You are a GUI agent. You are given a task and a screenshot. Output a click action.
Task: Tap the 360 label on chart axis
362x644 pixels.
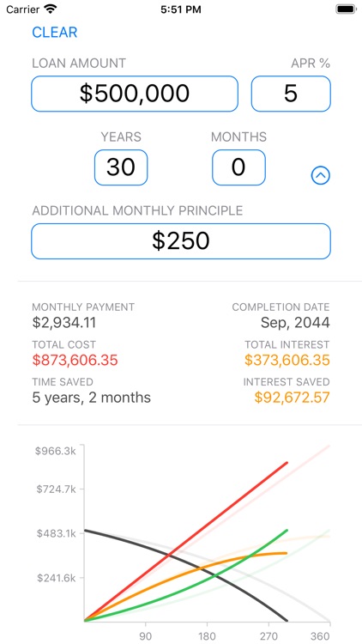coord(320,636)
